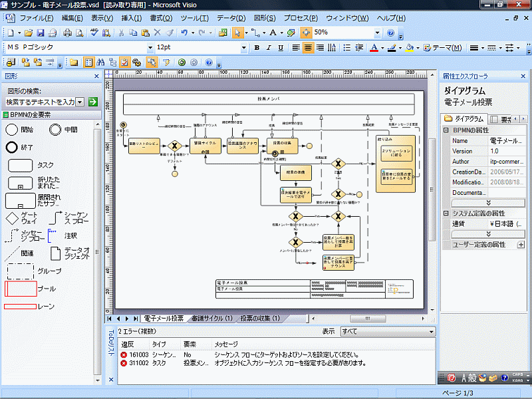Screen dimensions: 532x399
Task: Open the zoom percentage dropdown
Action: [377, 33]
